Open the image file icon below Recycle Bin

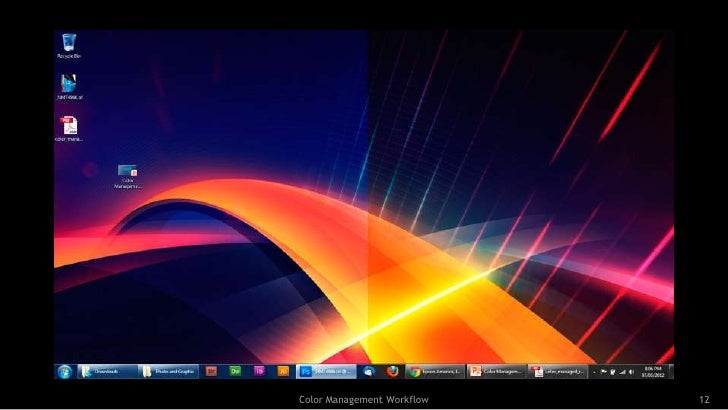[x=69, y=87]
